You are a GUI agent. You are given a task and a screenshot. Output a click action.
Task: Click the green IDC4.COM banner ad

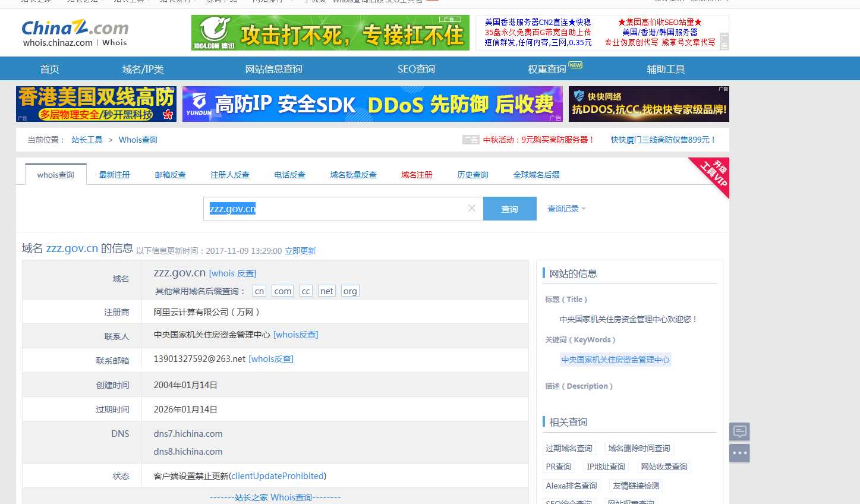(330, 33)
